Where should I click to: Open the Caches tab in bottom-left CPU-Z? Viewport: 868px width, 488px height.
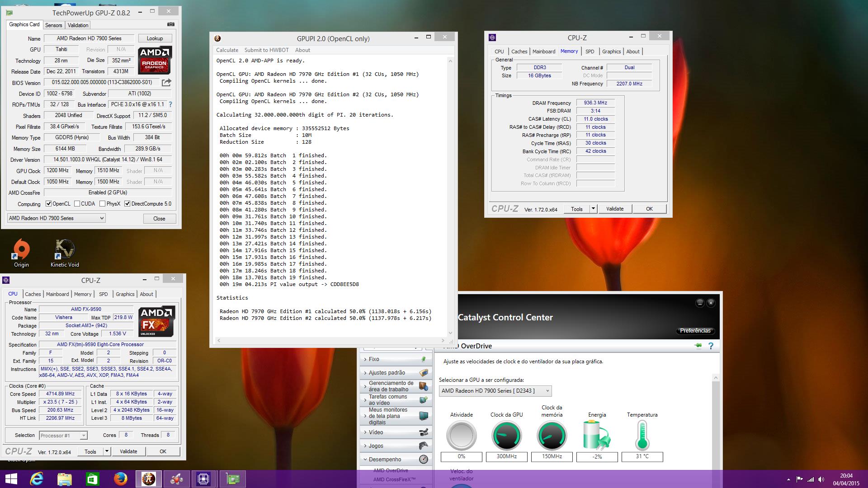click(33, 294)
